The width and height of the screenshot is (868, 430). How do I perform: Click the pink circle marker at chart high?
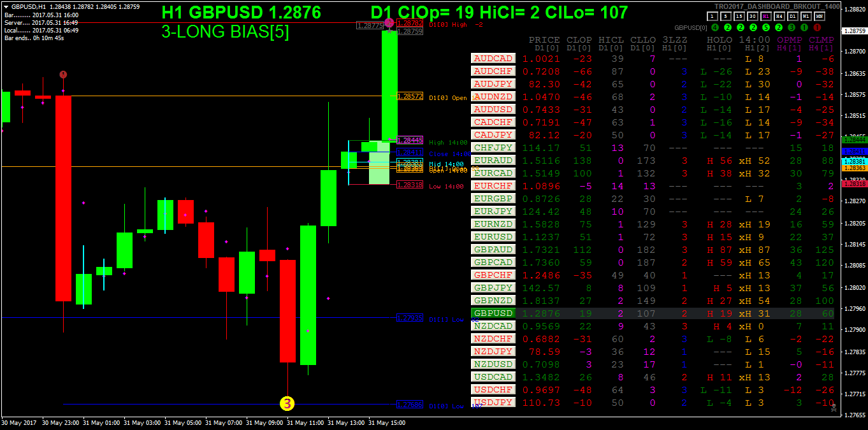(x=389, y=23)
